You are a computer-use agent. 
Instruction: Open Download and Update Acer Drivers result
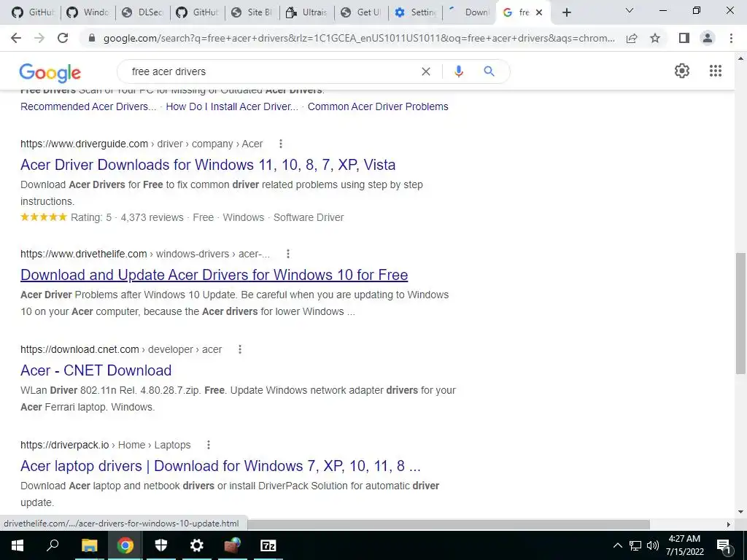pos(214,275)
